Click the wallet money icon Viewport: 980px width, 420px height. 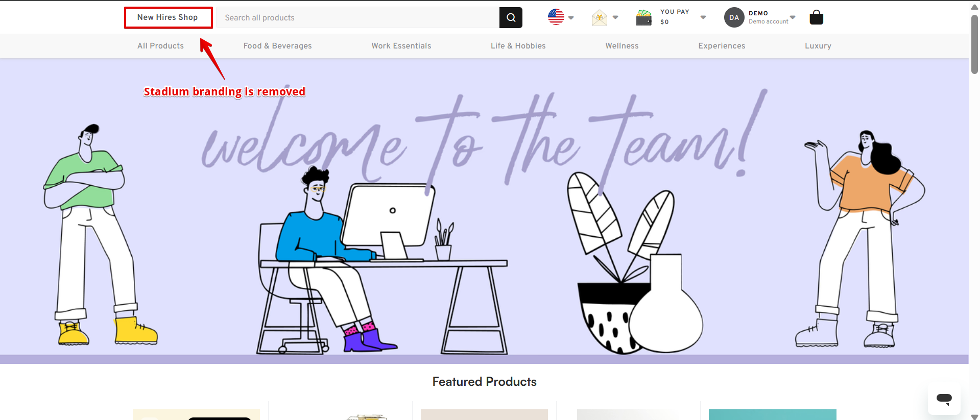644,17
